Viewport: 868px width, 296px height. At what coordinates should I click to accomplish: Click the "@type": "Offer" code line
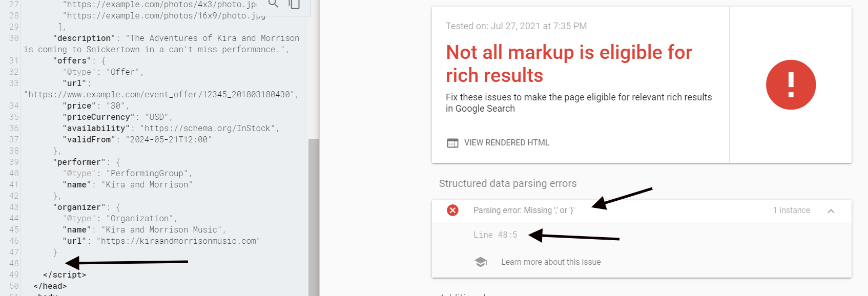click(x=103, y=72)
